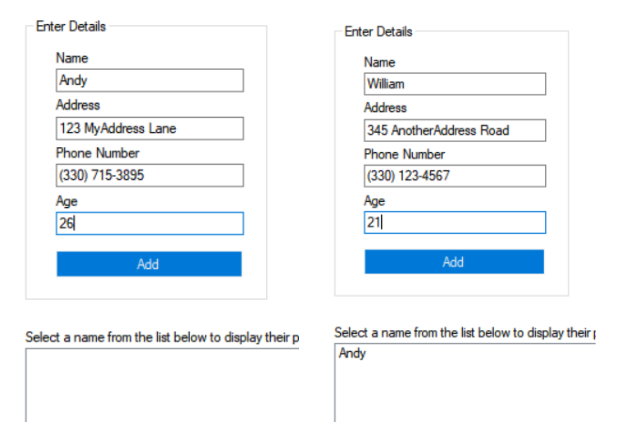Click the Phone Number label above (330) 715-3895
This screenshot has height=423, width=620.
pos(97,153)
